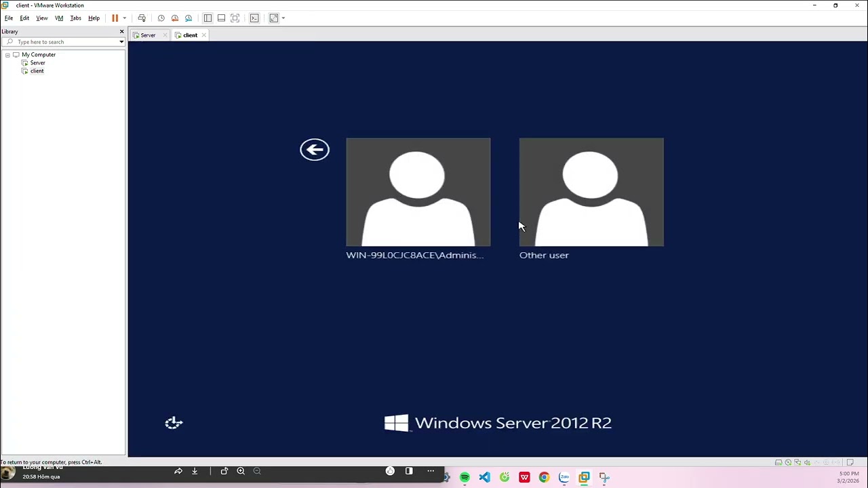The image size is (868, 488).
Task: Open the Snipping Tool from the taskbar
Action: coord(604,478)
